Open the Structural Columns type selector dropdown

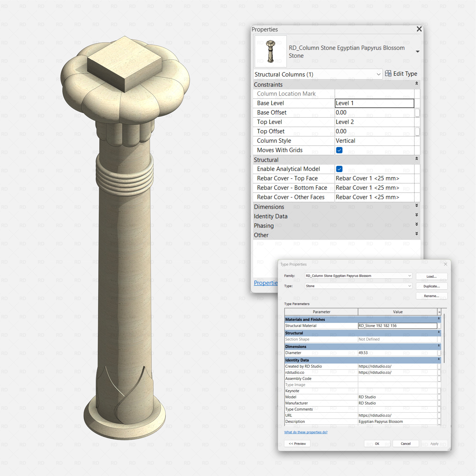379,74
